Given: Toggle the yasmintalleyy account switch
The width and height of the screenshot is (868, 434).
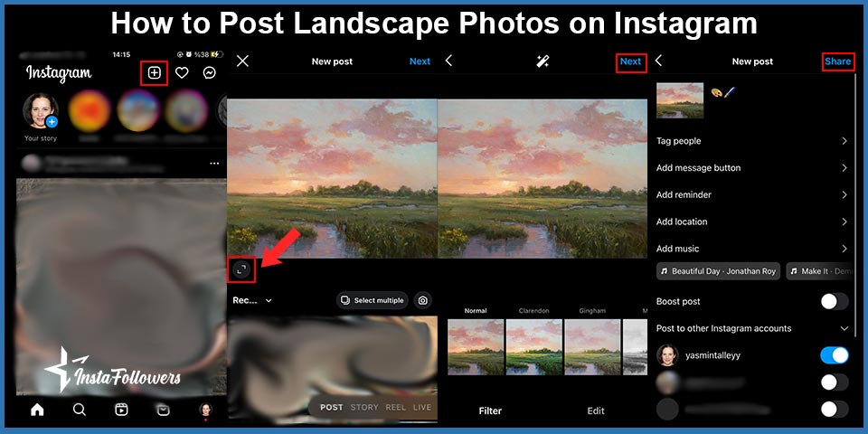Looking at the screenshot, I should [835, 355].
